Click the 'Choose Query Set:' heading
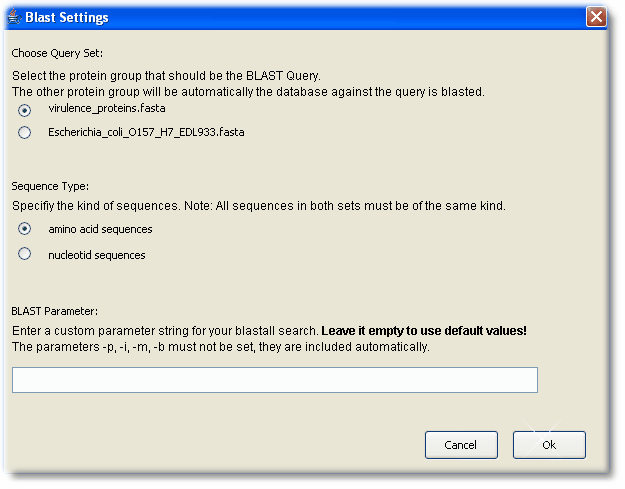The width and height of the screenshot is (625, 489). [57, 53]
